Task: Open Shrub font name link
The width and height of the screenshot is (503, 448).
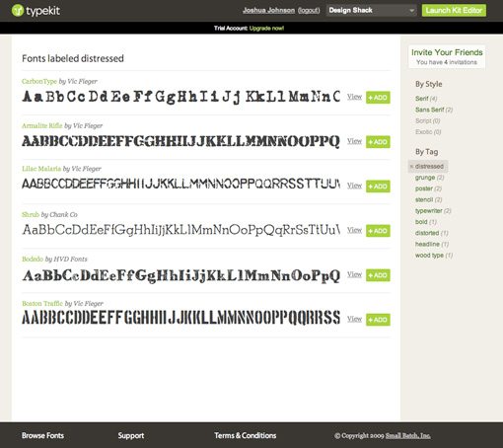Action: point(31,214)
